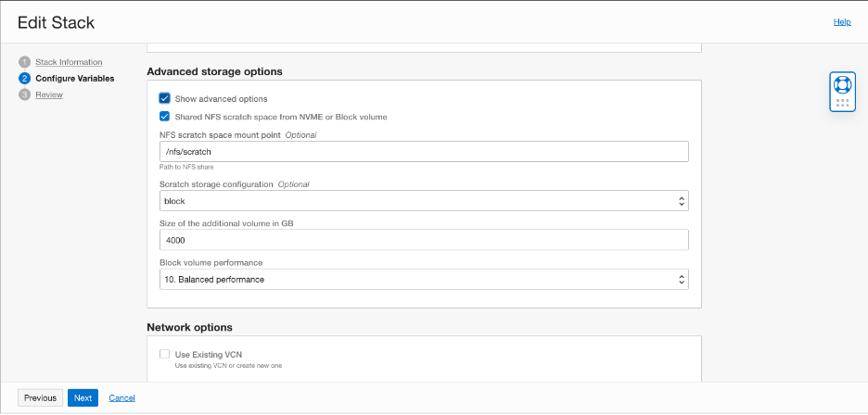Screen dimensions: 868x415
Task: Open the Help link
Action: coord(841,21)
